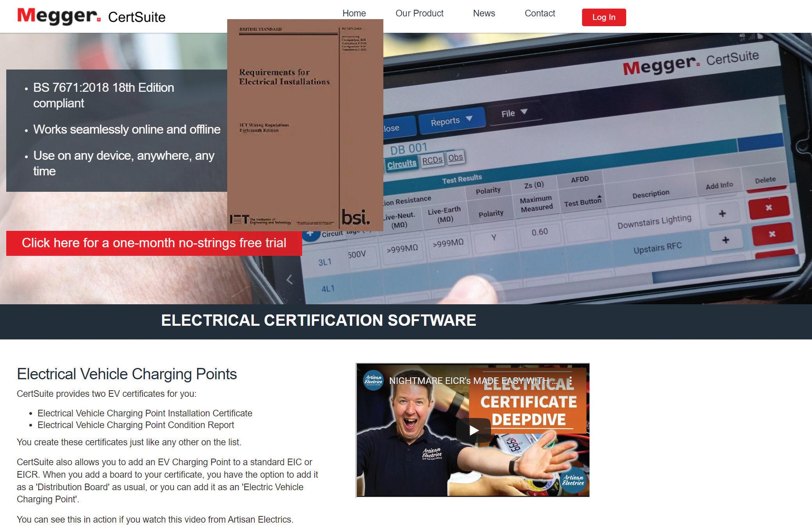Switch to the RCDs tab
This screenshot has width=812, height=532.
(432, 160)
